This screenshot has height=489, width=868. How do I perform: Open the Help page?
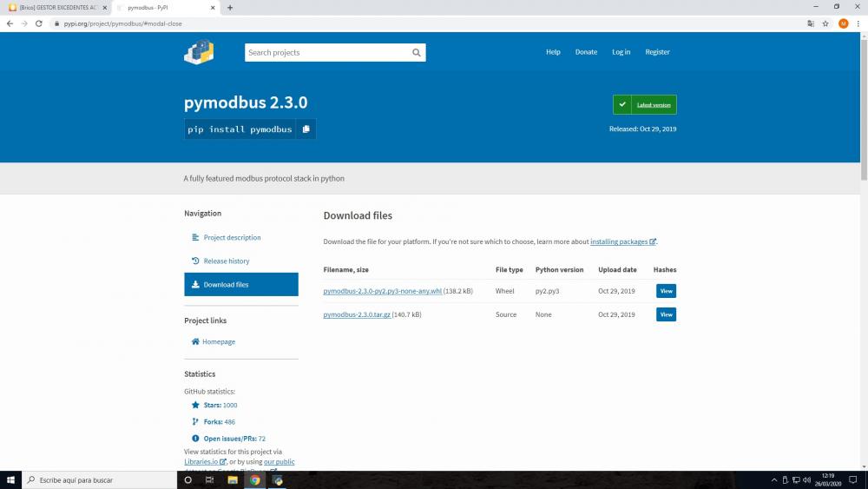coord(553,52)
